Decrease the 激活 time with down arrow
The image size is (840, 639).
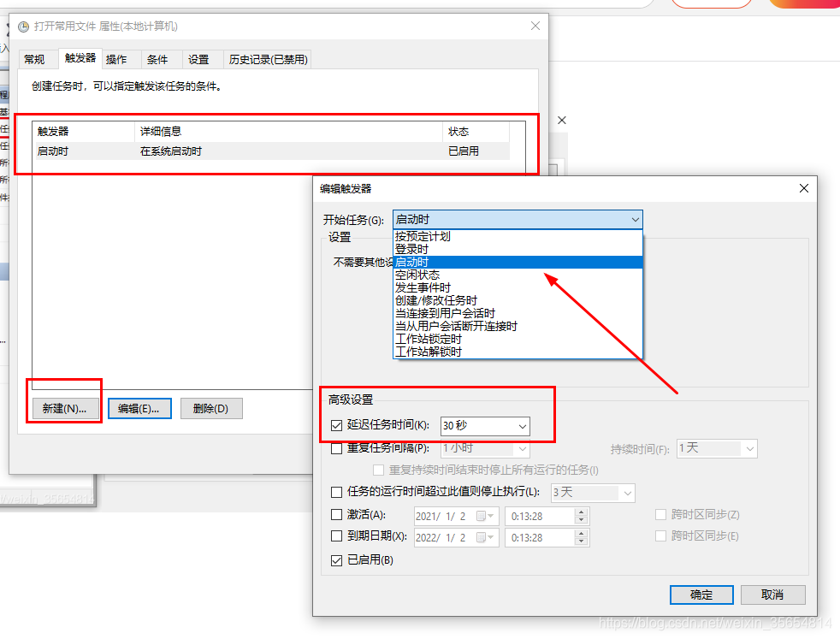(582, 521)
